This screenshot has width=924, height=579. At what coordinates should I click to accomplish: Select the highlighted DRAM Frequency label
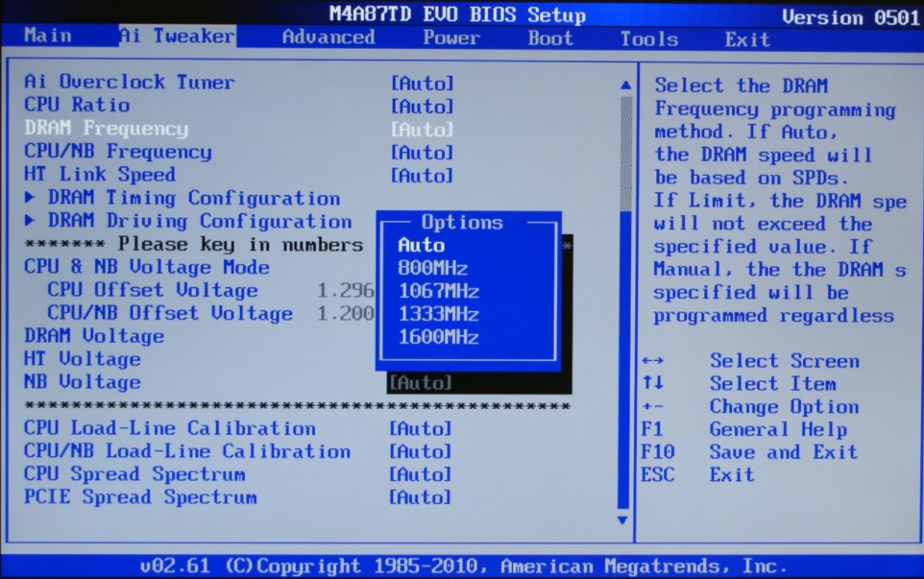pos(106,128)
